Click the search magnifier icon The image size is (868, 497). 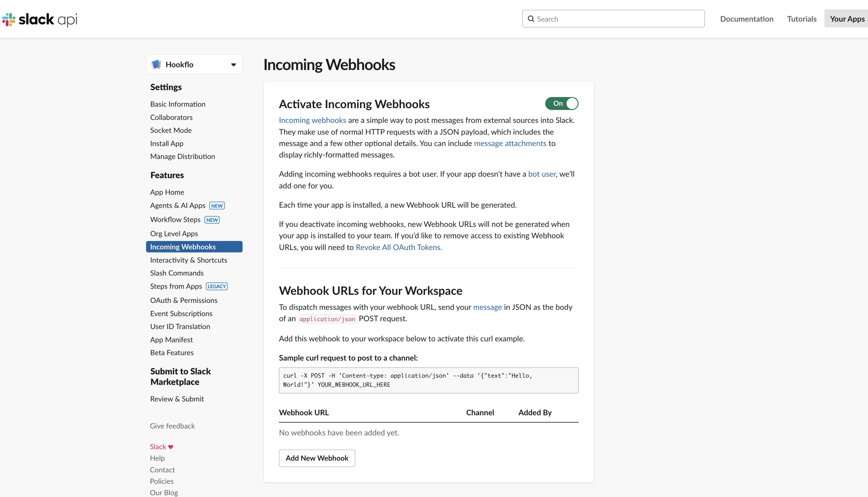pos(531,19)
